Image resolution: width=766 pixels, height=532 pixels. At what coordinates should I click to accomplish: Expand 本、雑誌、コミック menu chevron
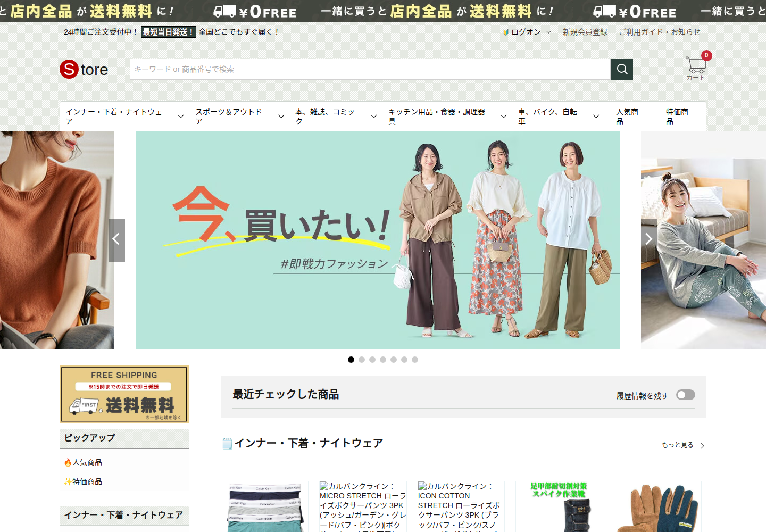373,117
